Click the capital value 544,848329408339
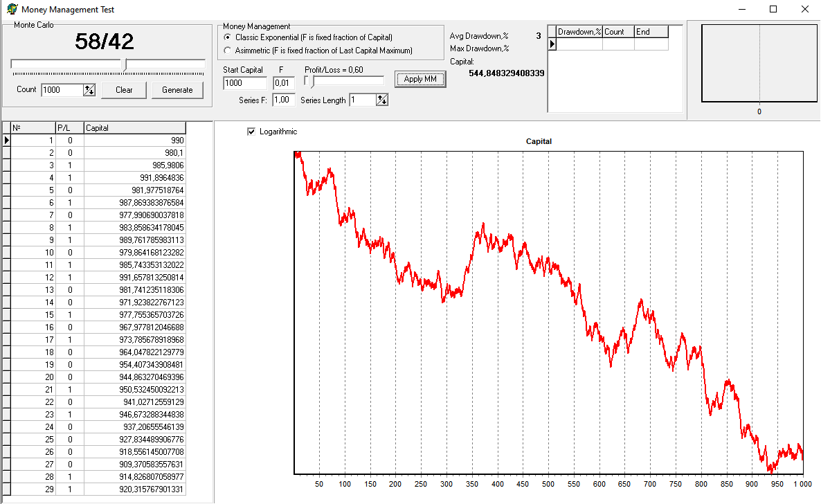Viewport: 821px width, 504px height. pos(506,73)
